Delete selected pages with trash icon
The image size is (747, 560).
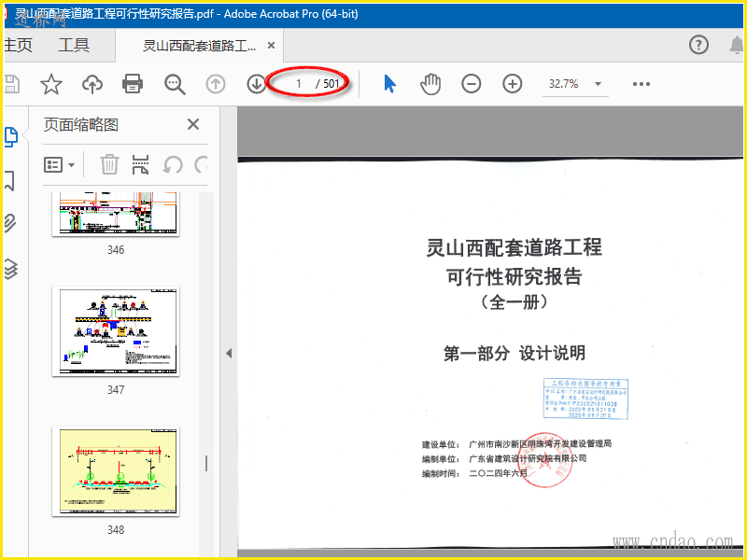[x=109, y=165]
